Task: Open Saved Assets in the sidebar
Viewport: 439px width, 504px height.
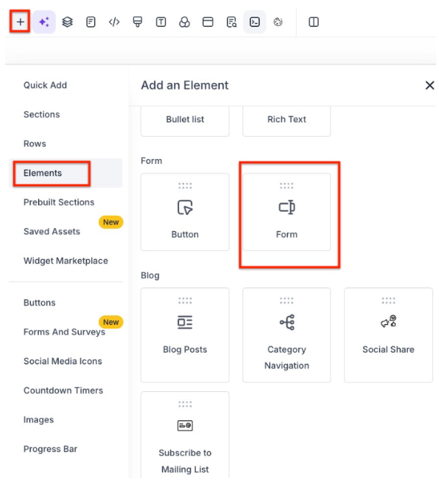Action: click(52, 232)
